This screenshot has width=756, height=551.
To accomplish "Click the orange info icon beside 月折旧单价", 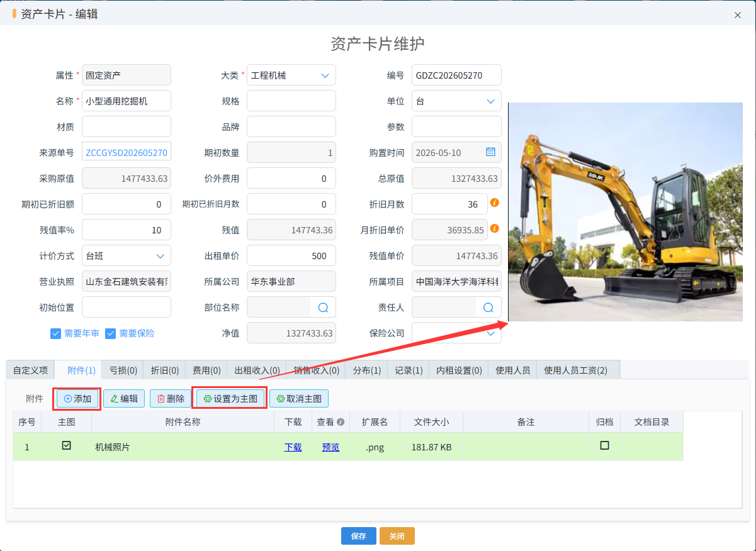I will click(x=495, y=228).
